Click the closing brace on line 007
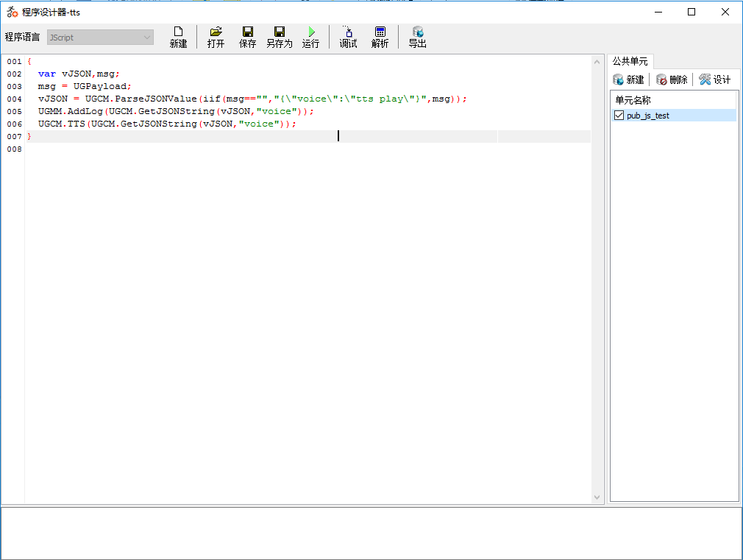 click(x=29, y=137)
